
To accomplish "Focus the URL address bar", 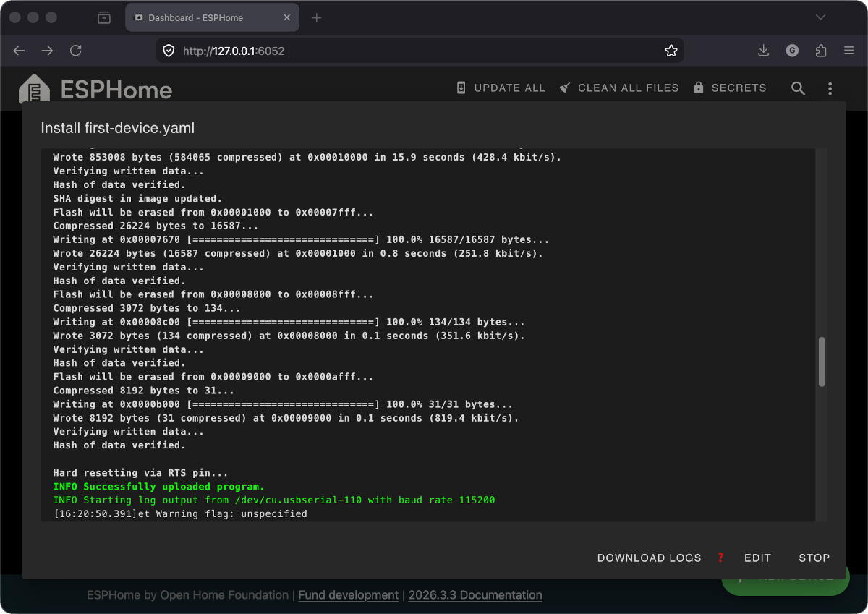I will coord(420,51).
